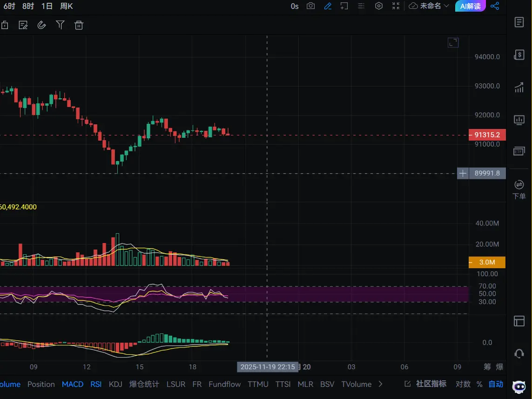This screenshot has height=399, width=532.
Task: Enable the TTMU indicator
Action: point(258,384)
